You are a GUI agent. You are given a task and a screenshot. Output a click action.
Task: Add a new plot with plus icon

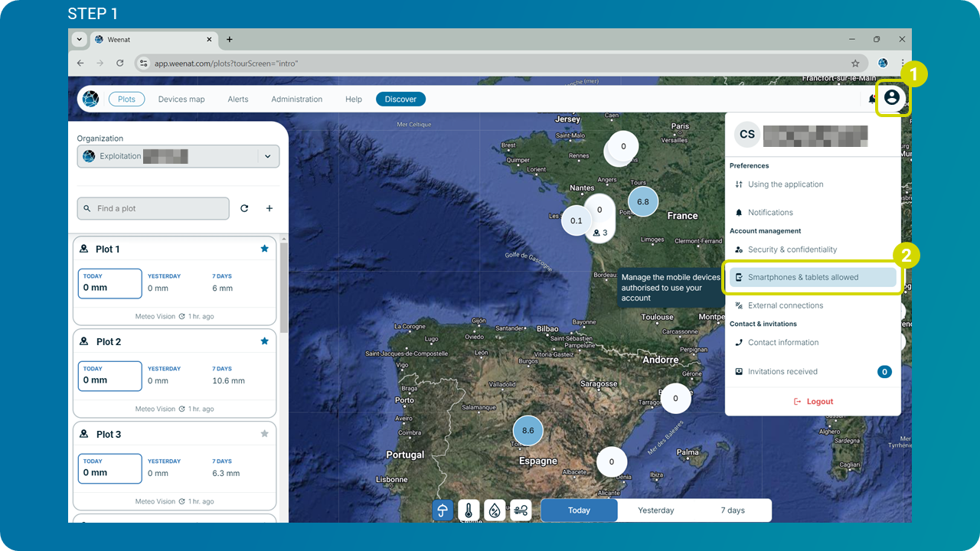[269, 208]
